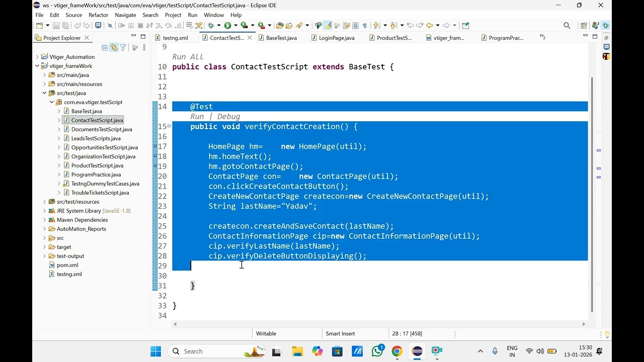Image resolution: width=644 pixels, height=362 pixels.
Task: Select ProductTestScript.java in Project Explorer
Action: (97, 165)
